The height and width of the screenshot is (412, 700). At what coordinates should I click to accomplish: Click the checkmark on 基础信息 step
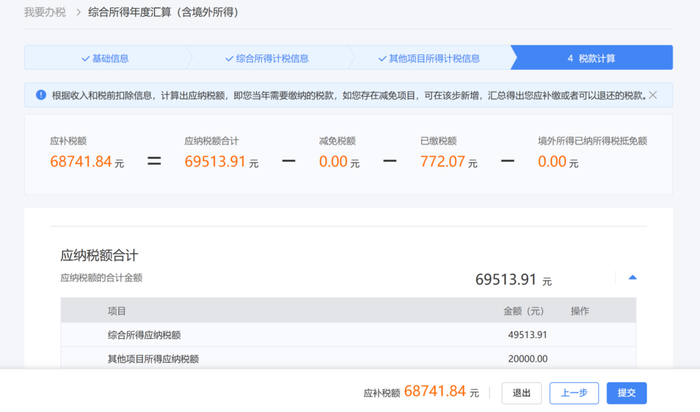click(x=86, y=58)
